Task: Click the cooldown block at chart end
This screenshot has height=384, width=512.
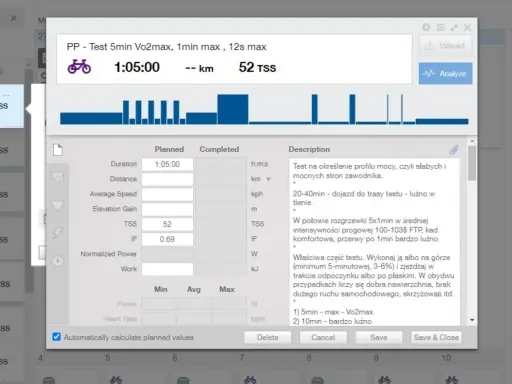Action: [442, 121]
